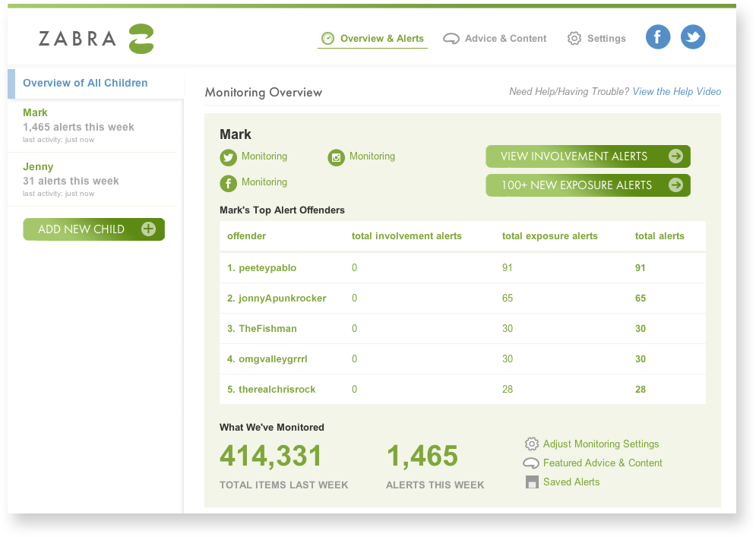Viewport: 756px width, 537px height.
Task: Open Adjust Monitoring Settings link
Action: tap(601, 444)
